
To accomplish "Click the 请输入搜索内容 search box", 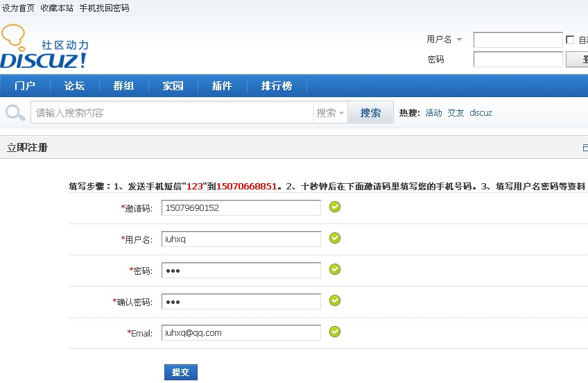I will pos(172,112).
